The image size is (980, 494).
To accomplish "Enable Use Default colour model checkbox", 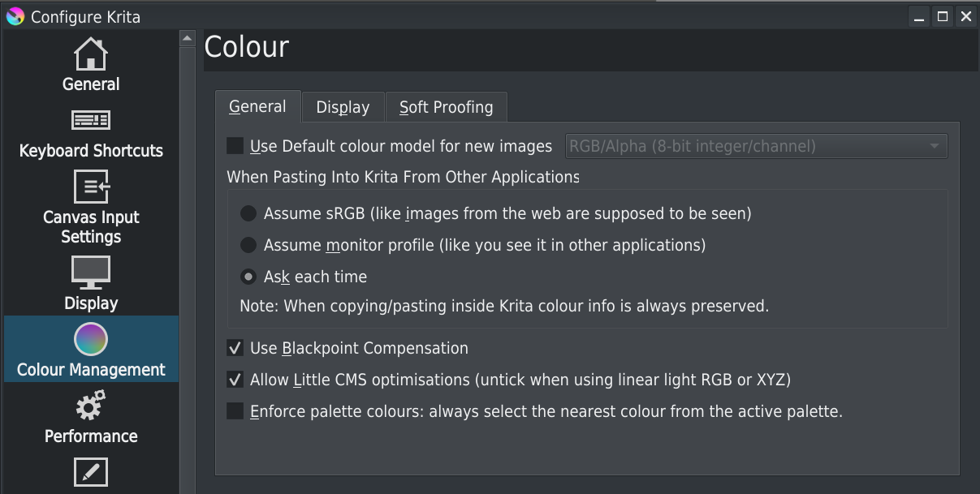I will click(235, 146).
